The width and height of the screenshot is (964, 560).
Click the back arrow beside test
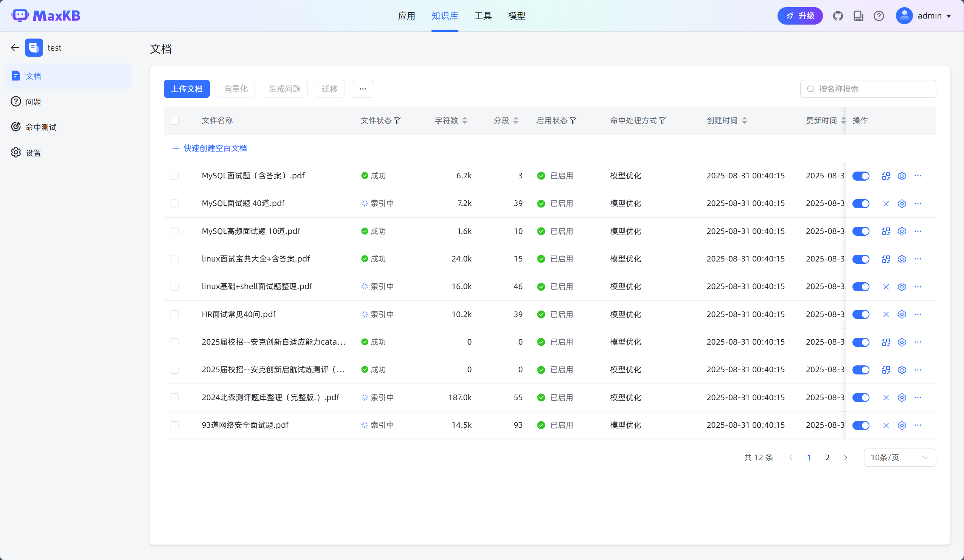15,48
